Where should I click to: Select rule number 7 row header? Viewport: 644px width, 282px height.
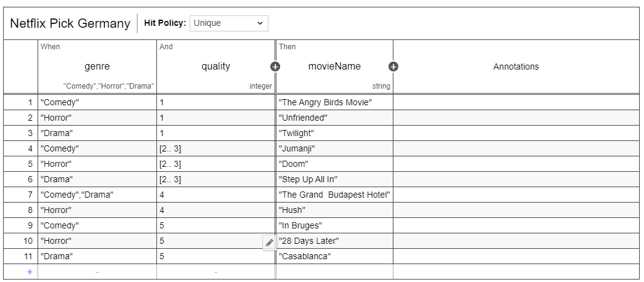tap(20, 195)
